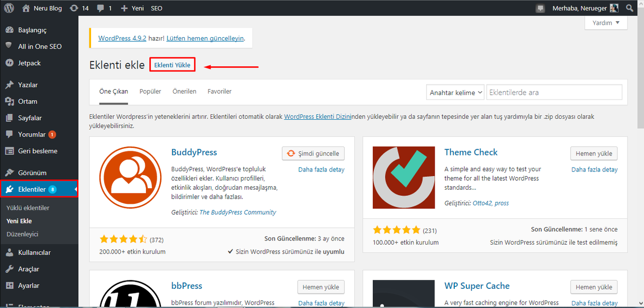The width and height of the screenshot is (644, 308).
Task: Open The BuddyPress Community developer link
Action: click(x=238, y=212)
